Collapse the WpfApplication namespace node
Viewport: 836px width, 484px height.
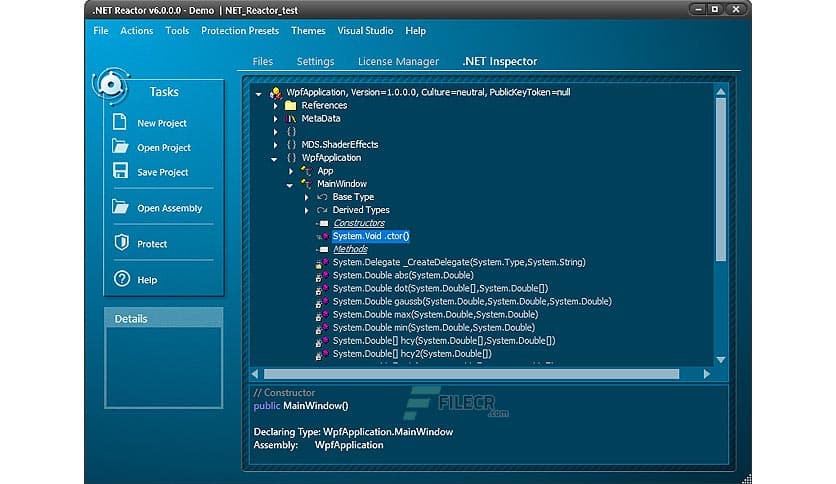pos(276,158)
